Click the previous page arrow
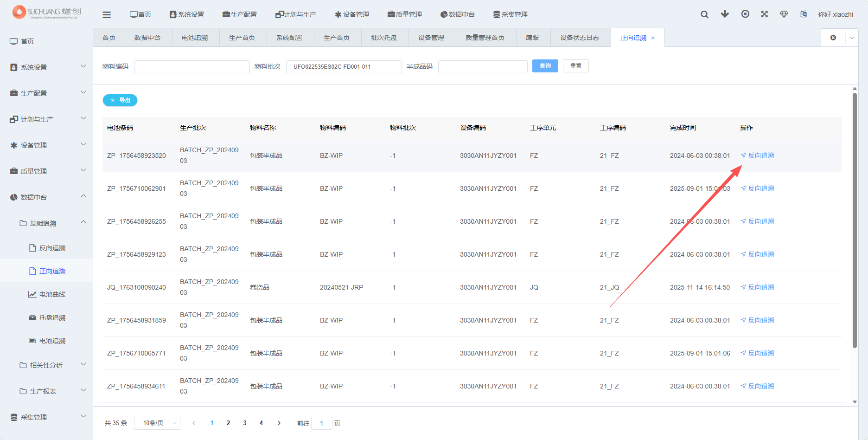 [194, 423]
